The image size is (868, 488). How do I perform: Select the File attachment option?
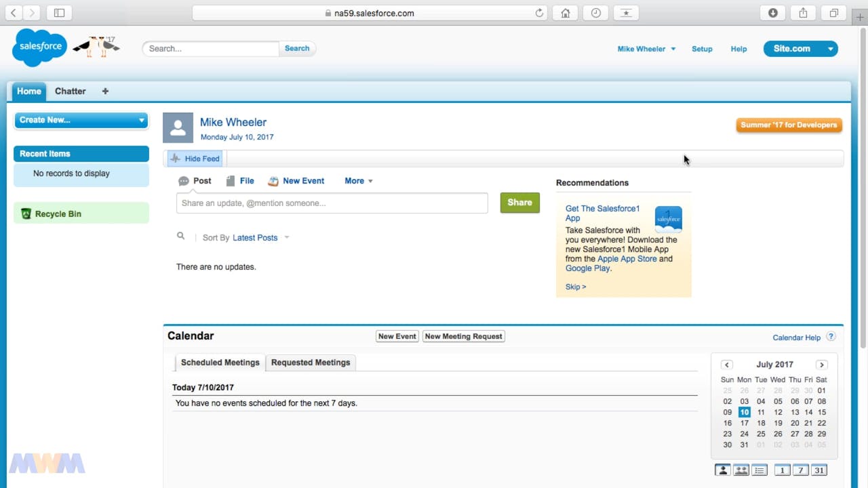pyautogui.click(x=240, y=181)
